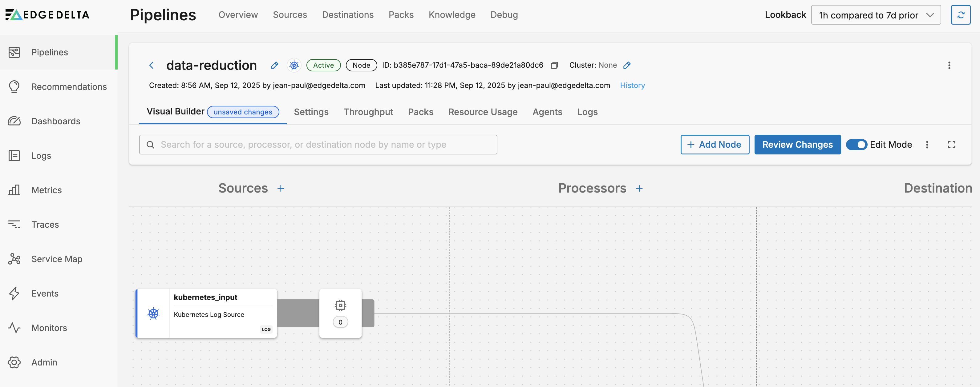Viewport: 980px width, 387px height.
Task: Click the Active status badge
Action: [323, 66]
